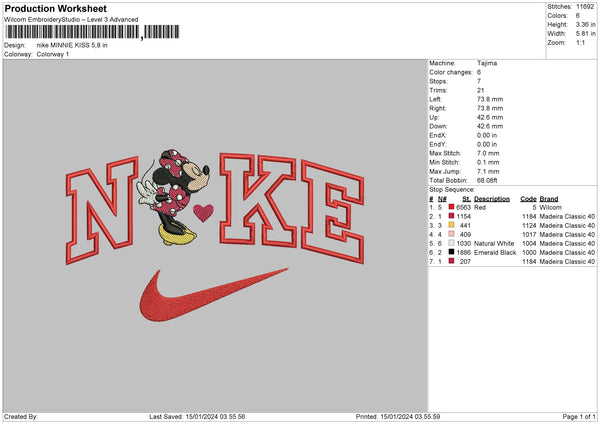Click the Min Stitch value '0.1 mm'
This screenshot has width=600, height=424.
pos(488,162)
